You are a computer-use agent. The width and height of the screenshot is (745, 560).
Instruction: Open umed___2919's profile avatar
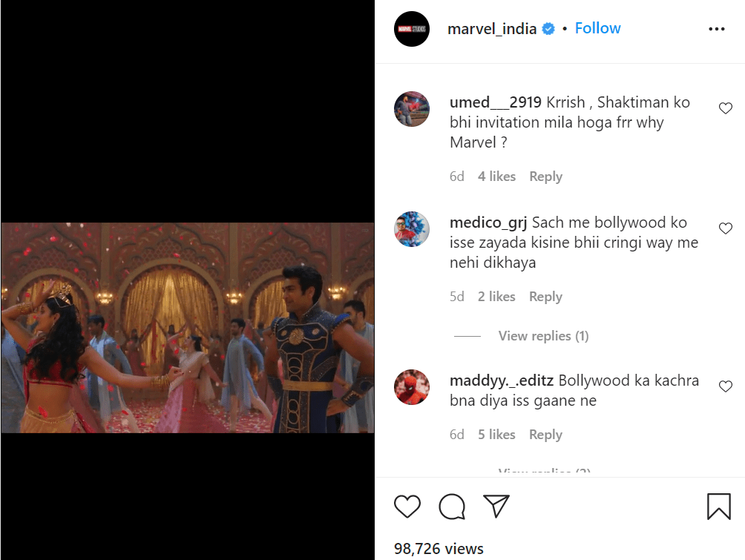[412, 109]
